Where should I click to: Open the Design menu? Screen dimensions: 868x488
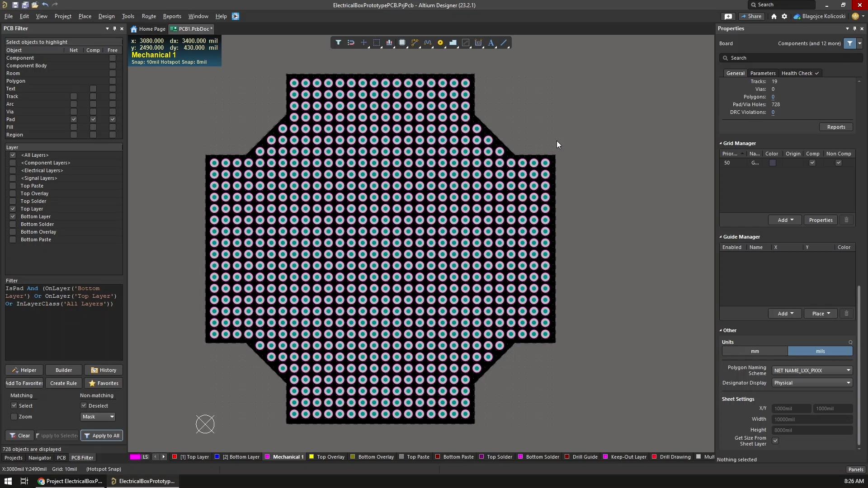click(106, 16)
